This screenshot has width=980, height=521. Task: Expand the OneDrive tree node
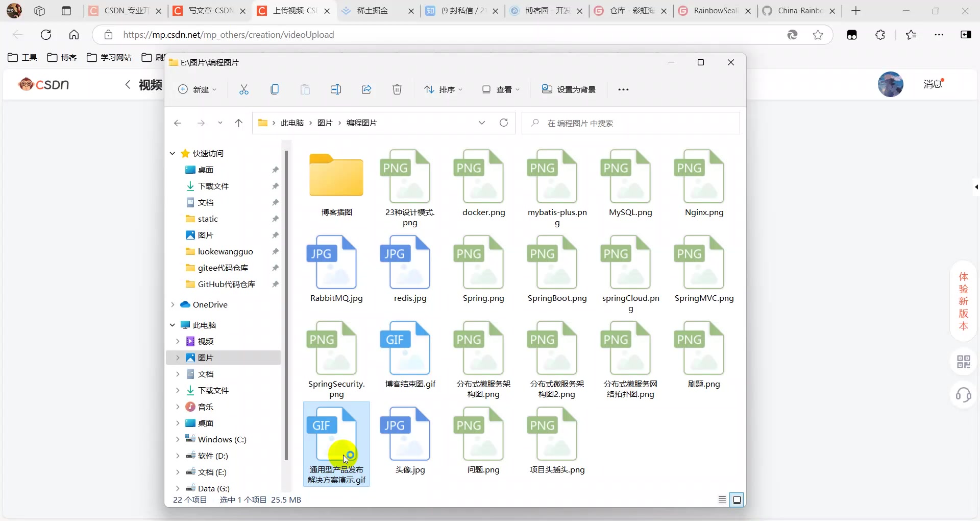pyautogui.click(x=173, y=304)
